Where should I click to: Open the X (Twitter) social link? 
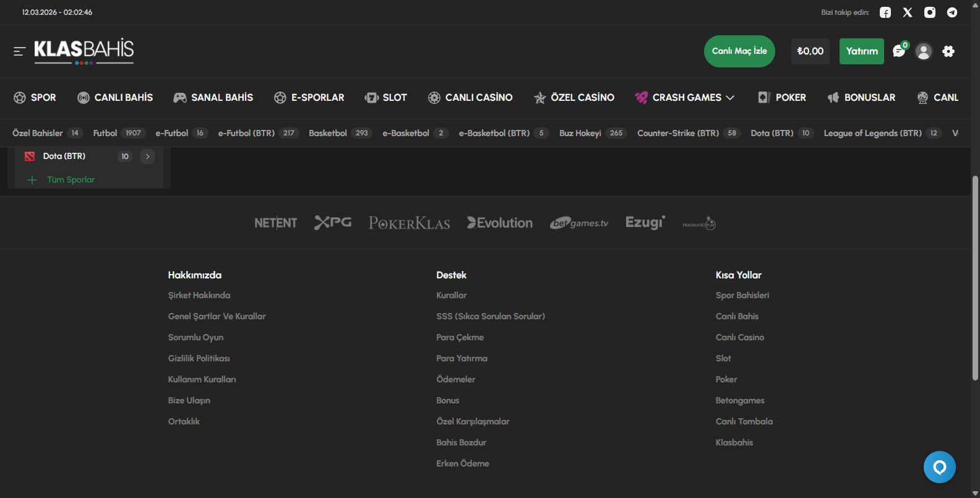tap(908, 12)
